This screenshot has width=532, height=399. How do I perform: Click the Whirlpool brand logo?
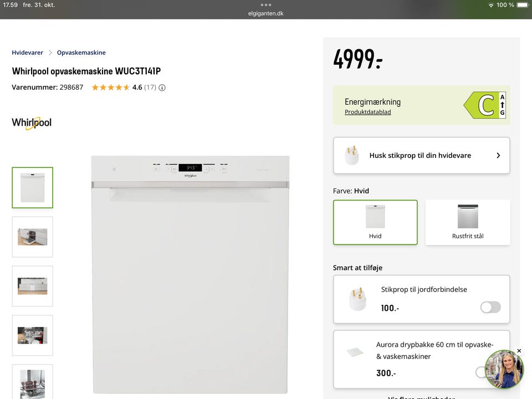(32, 122)
